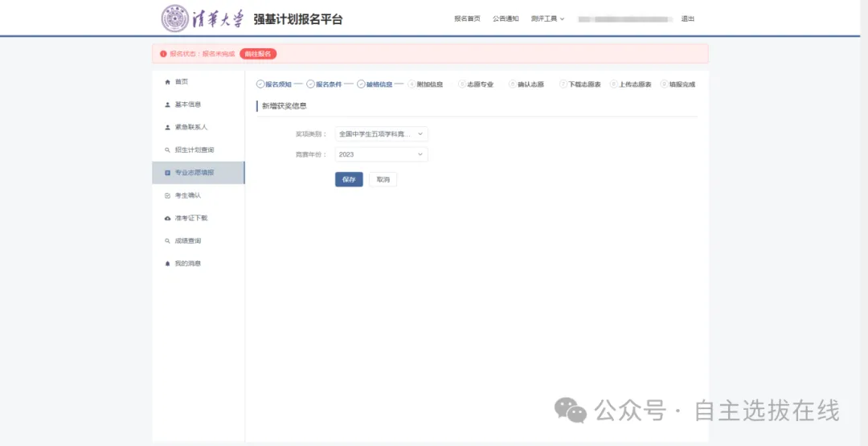Jump to the 报名须知 progress step
Screen dimensions: 868x446
tap(273, 84)
